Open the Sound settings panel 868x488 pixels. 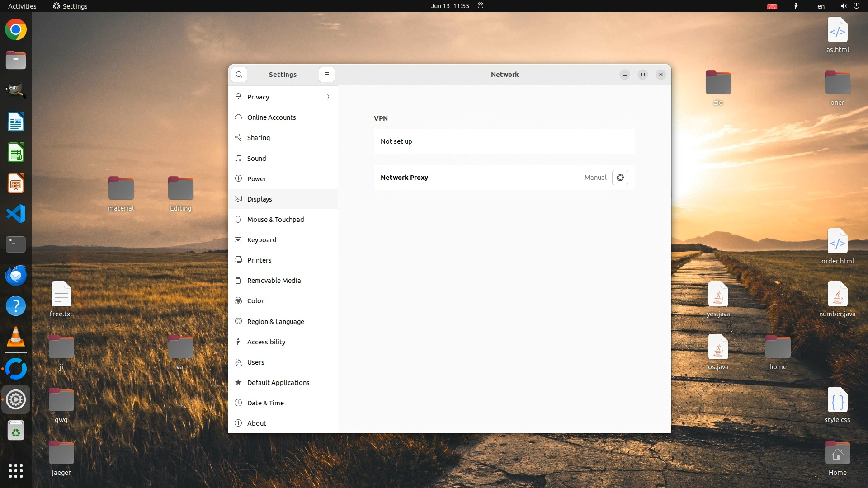tap(256, 159)
